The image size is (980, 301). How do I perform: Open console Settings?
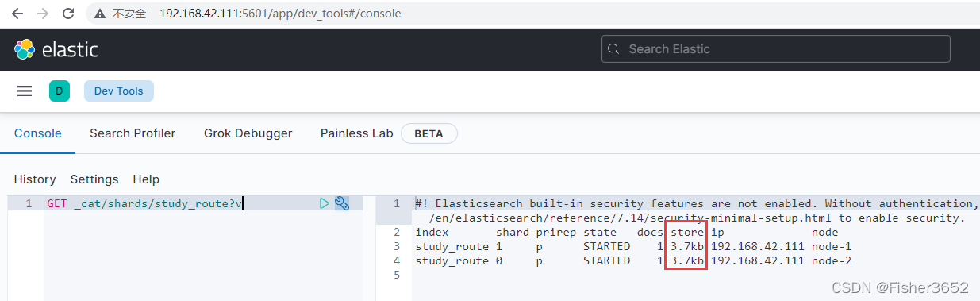pos(94,179)
